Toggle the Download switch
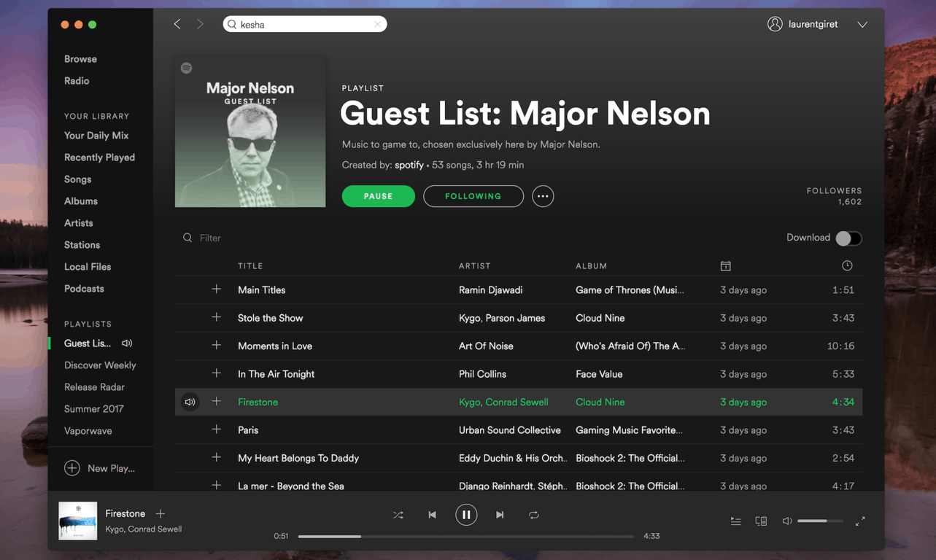936x560 pixels. (848, 238)
